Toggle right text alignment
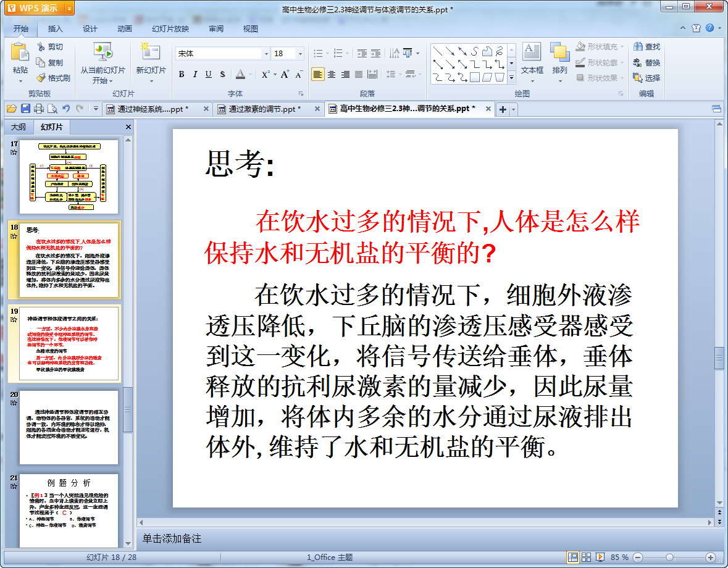The width and height of the screenshot is (728, 568). click(x=345, y=74)
